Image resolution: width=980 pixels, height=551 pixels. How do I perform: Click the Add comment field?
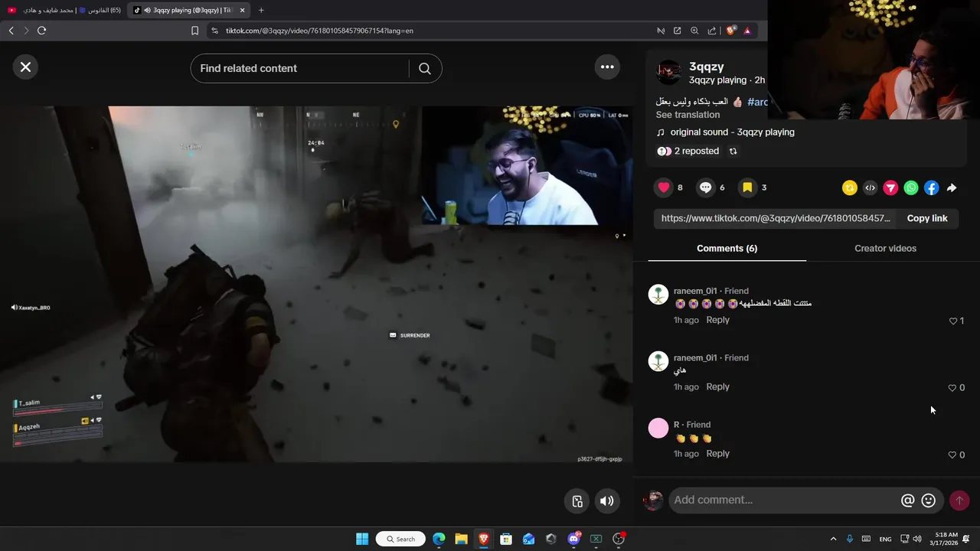784,500
